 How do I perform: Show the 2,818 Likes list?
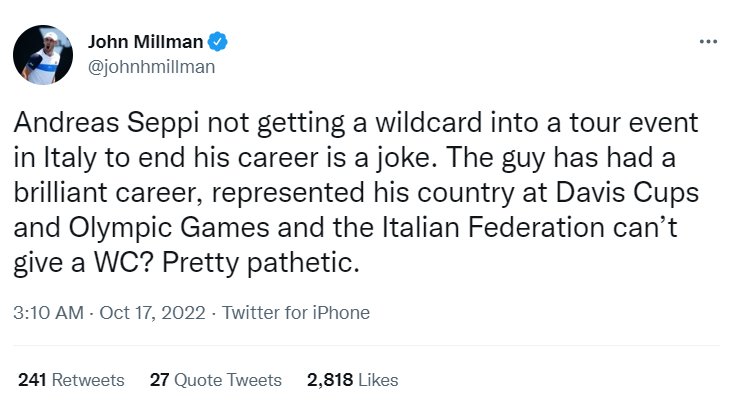point(352,380)
